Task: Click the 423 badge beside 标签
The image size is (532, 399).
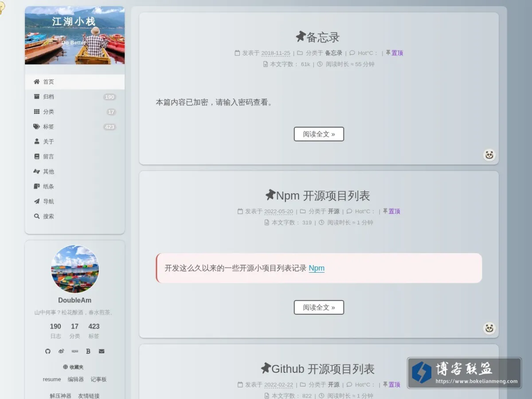Action: pos(110,127)
